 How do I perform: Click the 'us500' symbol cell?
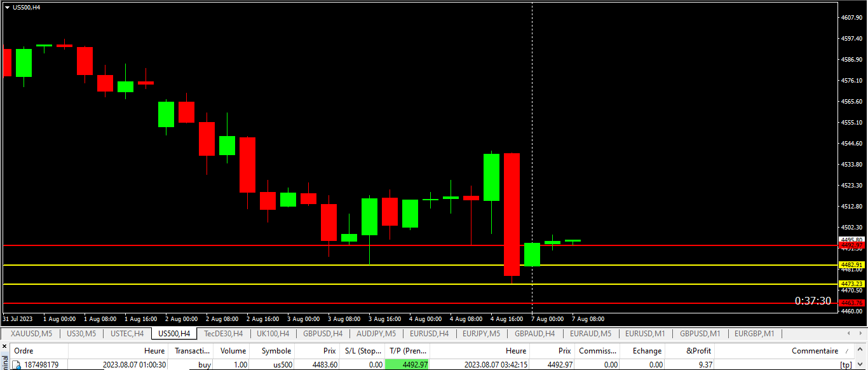[281, 365]
